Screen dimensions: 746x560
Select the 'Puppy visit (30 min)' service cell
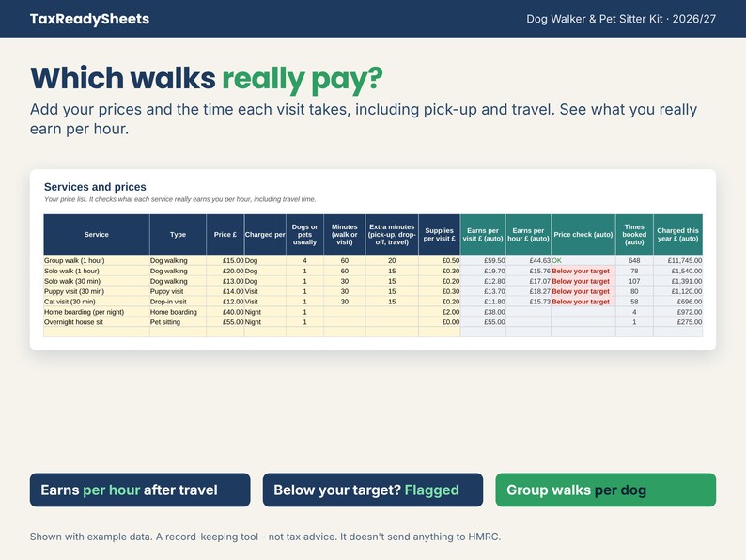click(97, 291)
